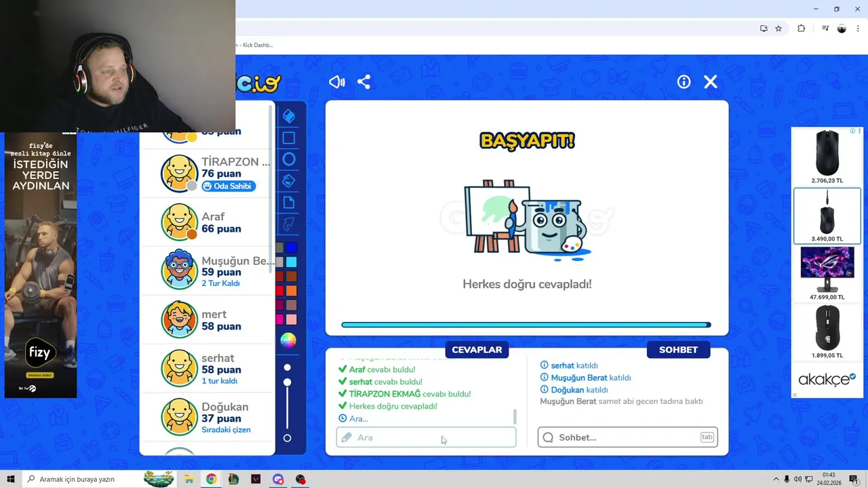The width and height of the screenshot is (868, 488).
Task: Switch to the CEVAPLAR tab
Action: (477, 350)
